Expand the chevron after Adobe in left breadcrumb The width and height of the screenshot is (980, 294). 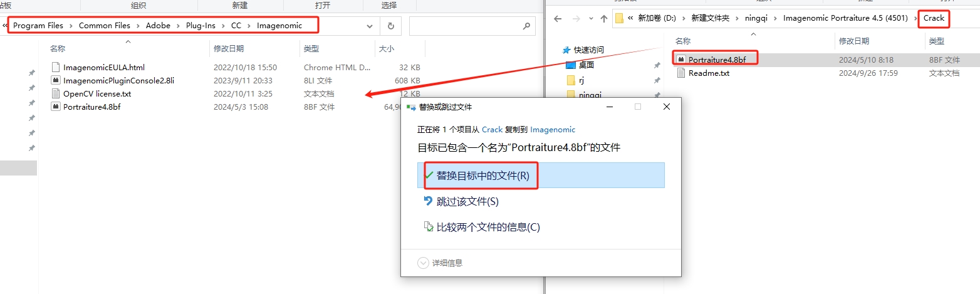[x=178, y=26]
